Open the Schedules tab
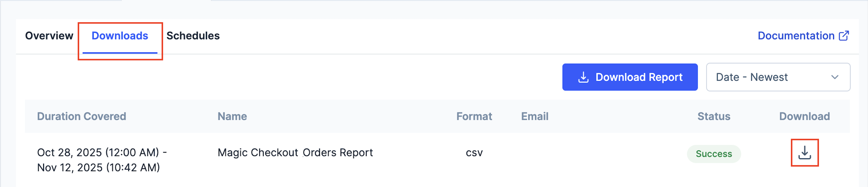Viewport: 868px width, 187px height. 194,36
